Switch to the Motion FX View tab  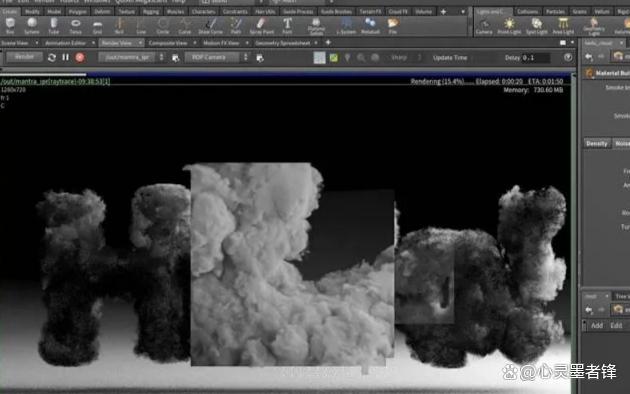coord(221,43)
